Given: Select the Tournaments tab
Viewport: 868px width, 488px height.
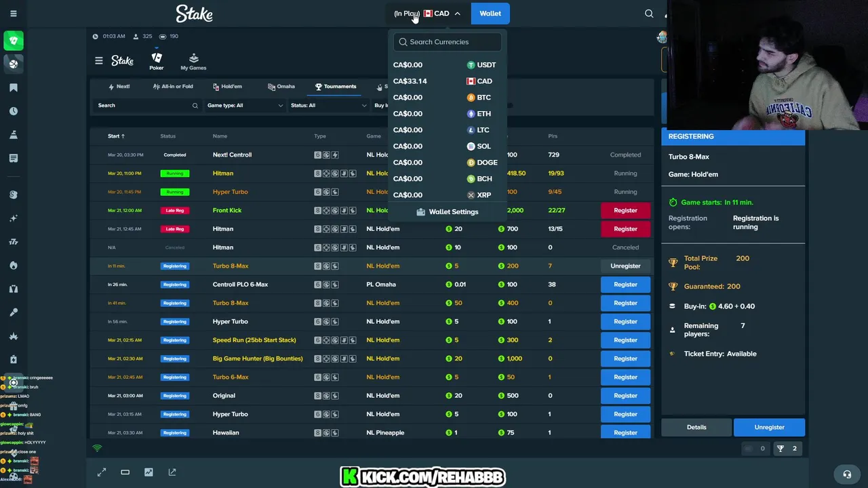Looking at the screenshot, I should [336, 87].
